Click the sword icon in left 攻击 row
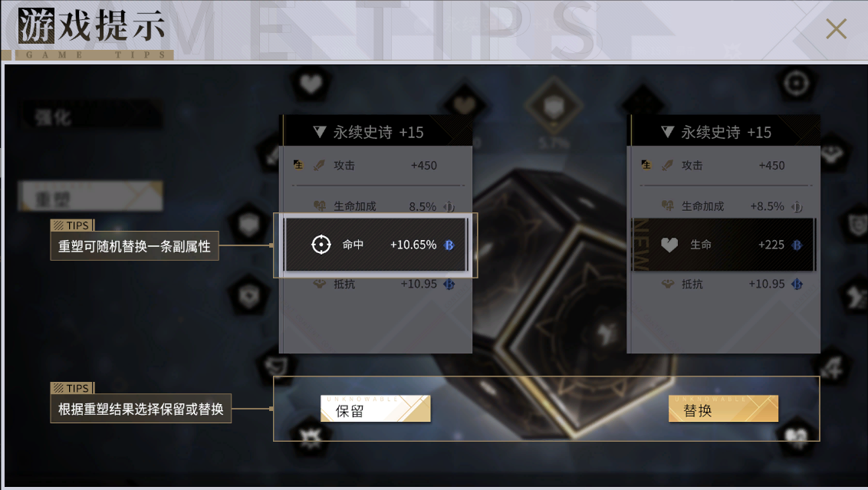The image size is (868, 490). (x=319, y=165)
